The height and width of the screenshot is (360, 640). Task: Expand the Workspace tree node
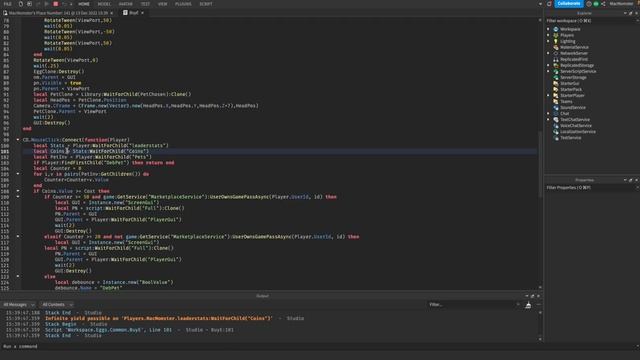[548, 29]
